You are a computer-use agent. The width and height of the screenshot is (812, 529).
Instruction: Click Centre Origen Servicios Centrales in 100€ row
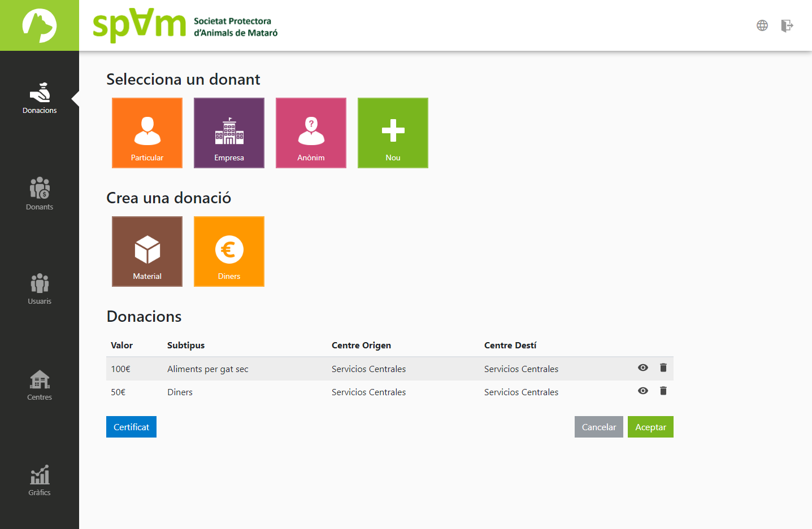[368, 369]
